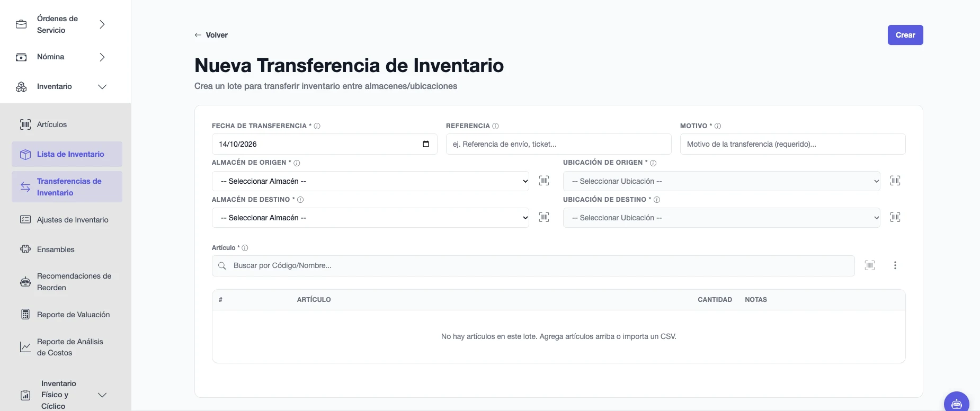980x411 pixels.
Task: Click the ARTÍCULO column header
Action: point(314,300)
